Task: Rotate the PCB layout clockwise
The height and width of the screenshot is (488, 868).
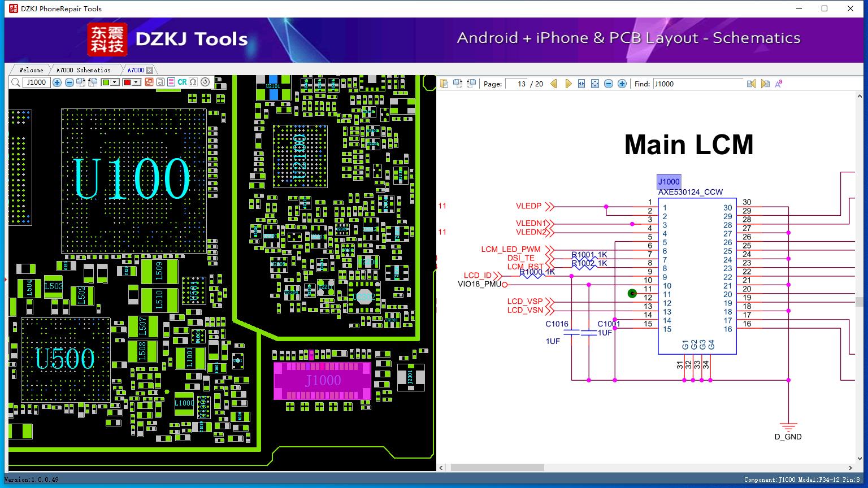Action: pos(80,82)
